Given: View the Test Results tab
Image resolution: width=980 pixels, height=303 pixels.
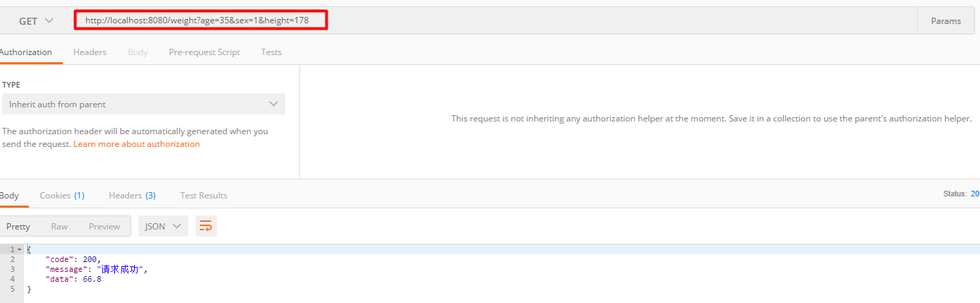Looking at the screenshot, I should tap(203, 195).
